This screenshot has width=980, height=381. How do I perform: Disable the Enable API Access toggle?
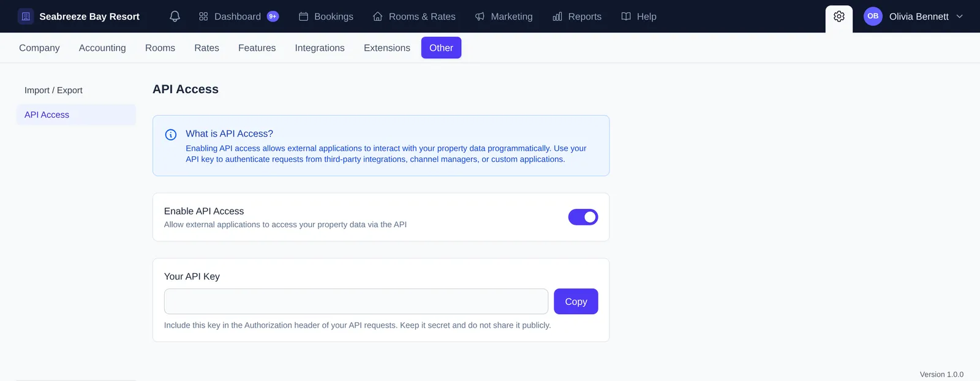583,217
